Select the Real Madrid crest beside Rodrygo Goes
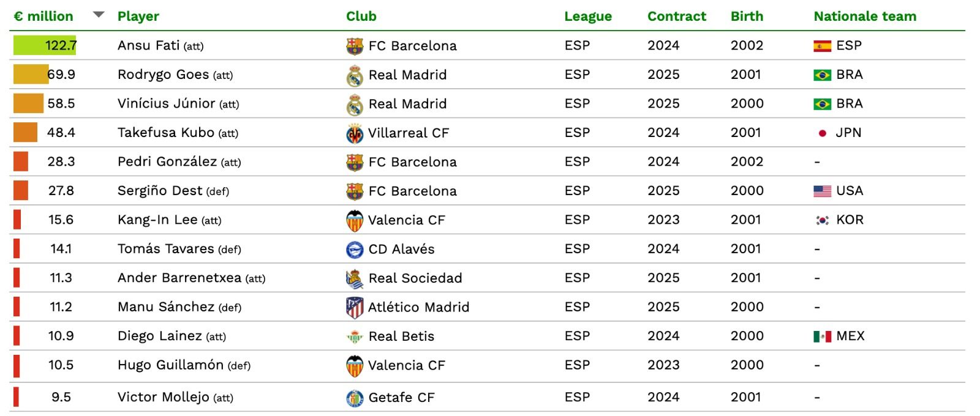This screenshot has height=416, width=980. (354, 74)
